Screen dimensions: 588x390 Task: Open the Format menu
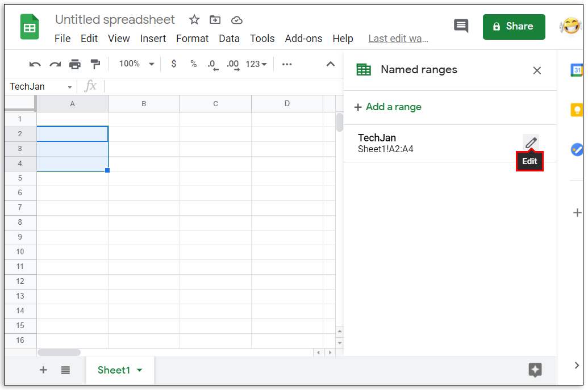192,39
